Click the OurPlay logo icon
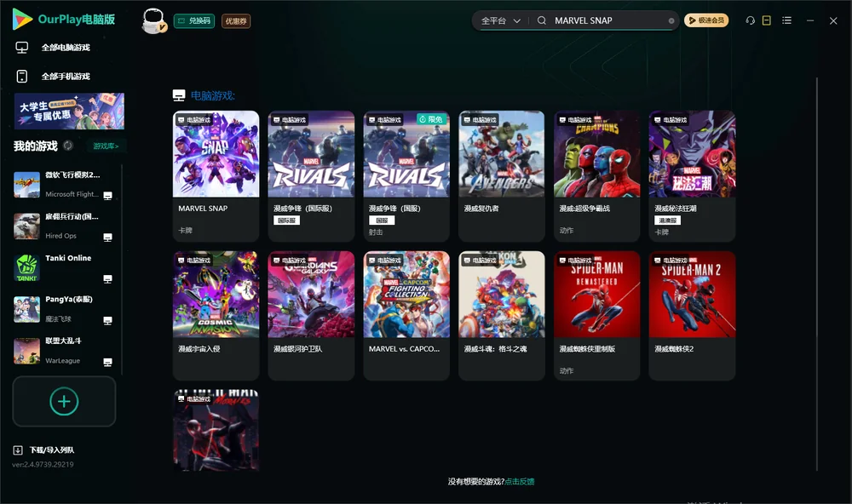Image resolution: width=852 pixels, height=504 pixels. pyautogui.click(x=22, y=19)
